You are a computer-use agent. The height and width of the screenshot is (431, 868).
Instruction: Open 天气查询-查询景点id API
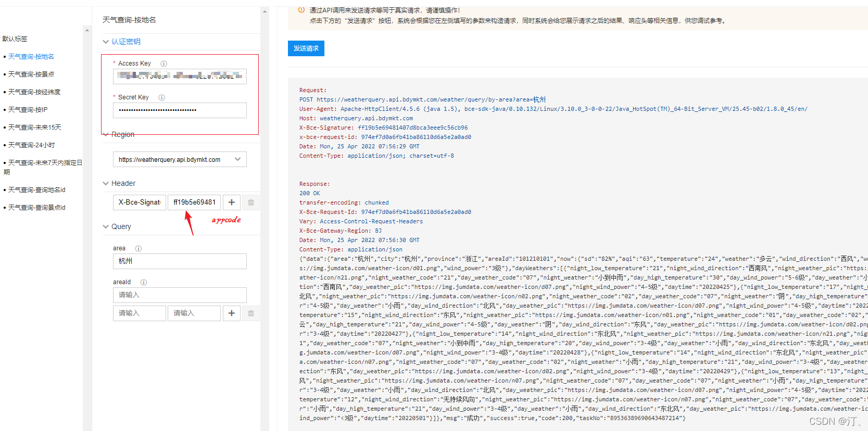coord(36,207)
